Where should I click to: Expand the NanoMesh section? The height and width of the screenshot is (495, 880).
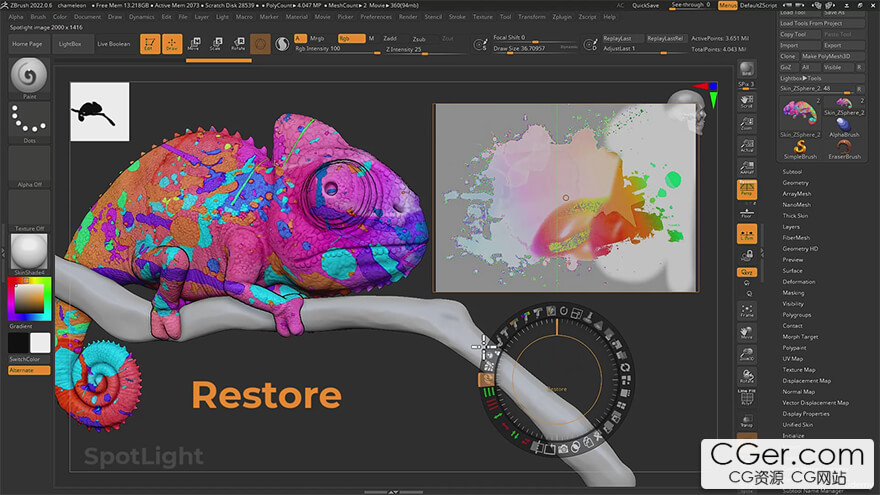796,205
